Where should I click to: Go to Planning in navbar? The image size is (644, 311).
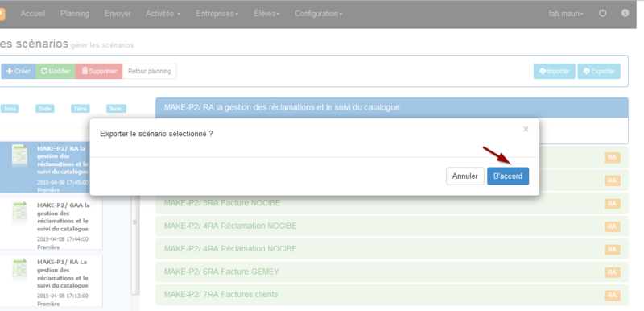point(75,14)
